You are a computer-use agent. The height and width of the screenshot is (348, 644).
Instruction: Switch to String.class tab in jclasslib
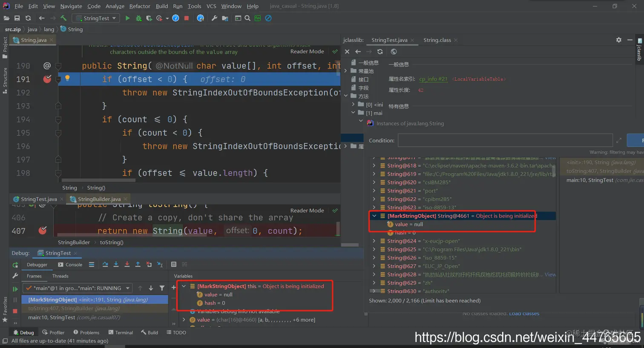click(437, 40)
